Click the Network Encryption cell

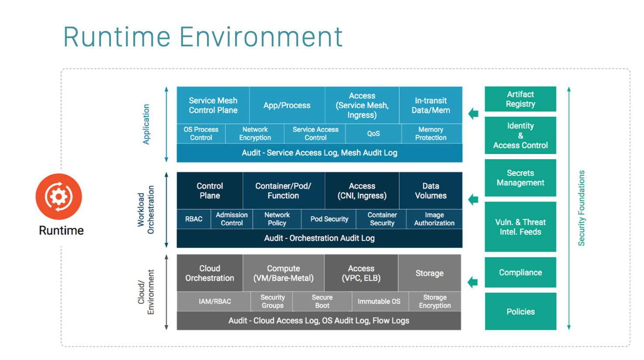[255, 133]
